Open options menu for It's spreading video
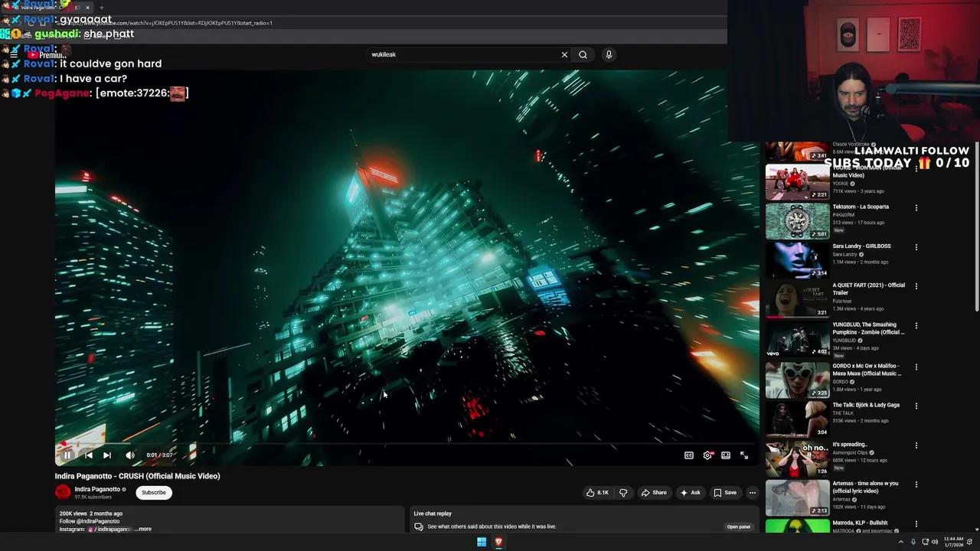 (x=916, y=445)
